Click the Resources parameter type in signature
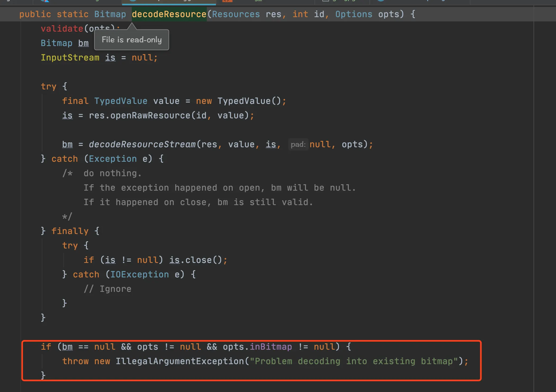This screenshot has height=392, width=556. [x=236, y=14]
